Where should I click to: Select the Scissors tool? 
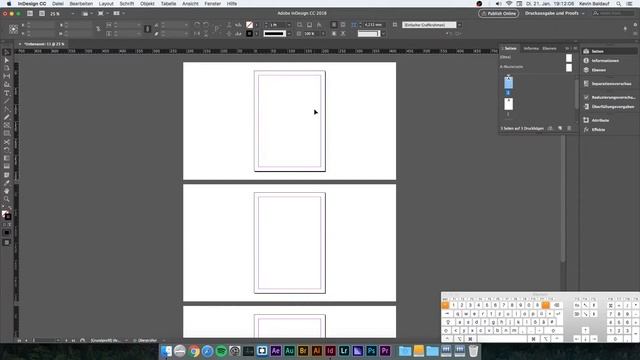tap(7, 142)
